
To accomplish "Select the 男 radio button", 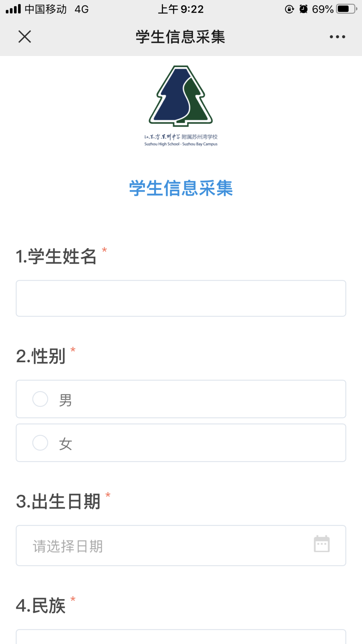I will (40, 399).
